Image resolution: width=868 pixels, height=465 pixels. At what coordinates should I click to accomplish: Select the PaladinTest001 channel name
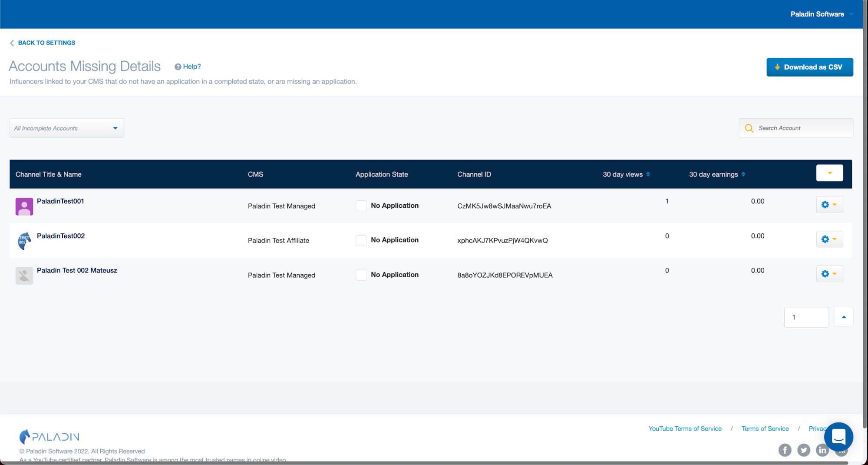(x=60, y=201)
